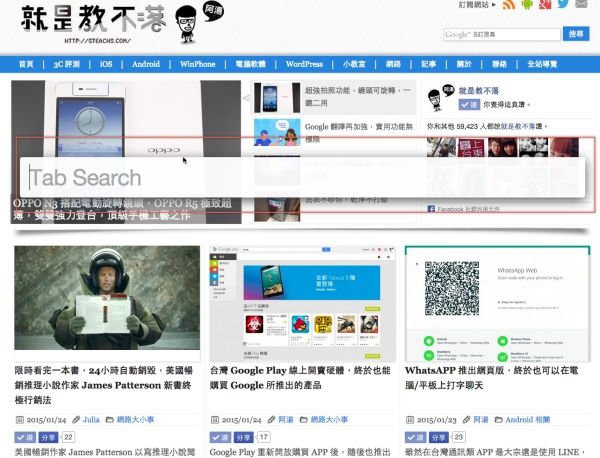Viewport: 600px width, 458px height.
Task: Click author 阿湯 on WhatsAPP article
Action: (x=481, y=420)
